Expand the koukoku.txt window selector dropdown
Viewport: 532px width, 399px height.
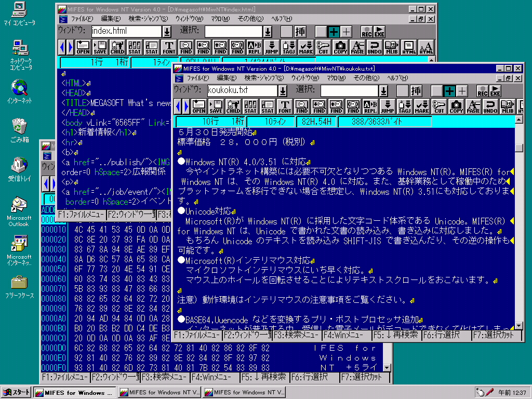pos(283,90)
